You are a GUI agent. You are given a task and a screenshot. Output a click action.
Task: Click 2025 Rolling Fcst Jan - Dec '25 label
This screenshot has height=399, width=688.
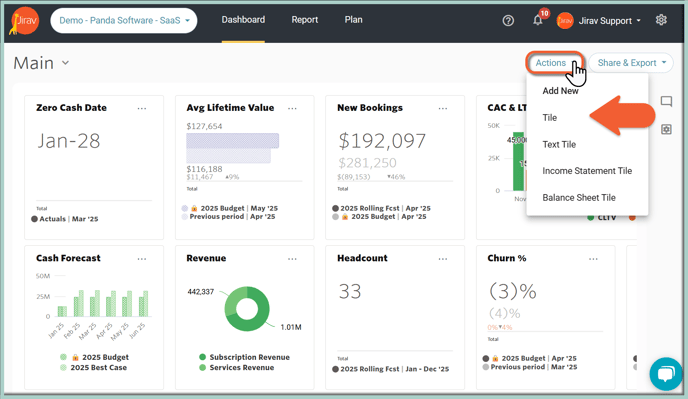[x=391, y=369]
